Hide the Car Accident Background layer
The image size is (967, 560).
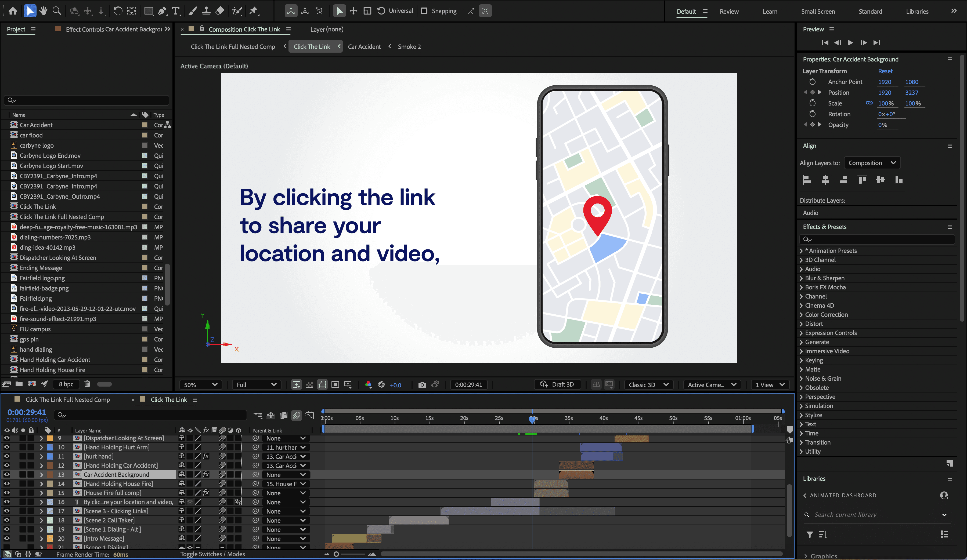click(6, 474)
